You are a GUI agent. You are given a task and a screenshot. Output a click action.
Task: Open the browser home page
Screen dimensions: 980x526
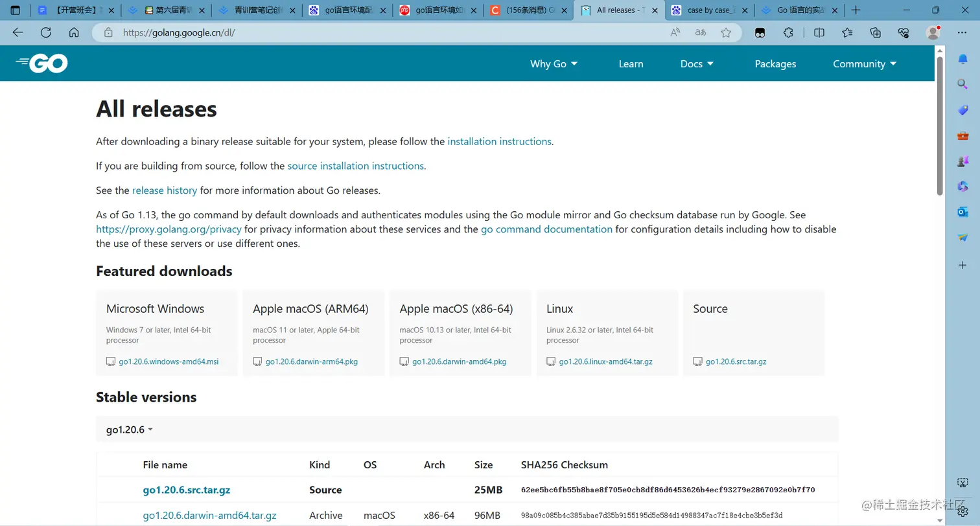[x=74, y=32]
